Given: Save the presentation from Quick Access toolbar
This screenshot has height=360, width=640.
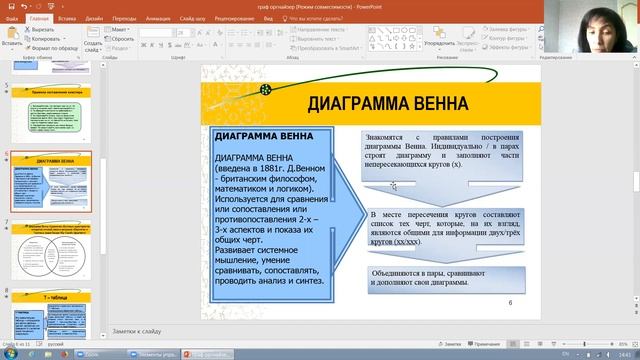Looking at the screenshot, I should 11,6.
